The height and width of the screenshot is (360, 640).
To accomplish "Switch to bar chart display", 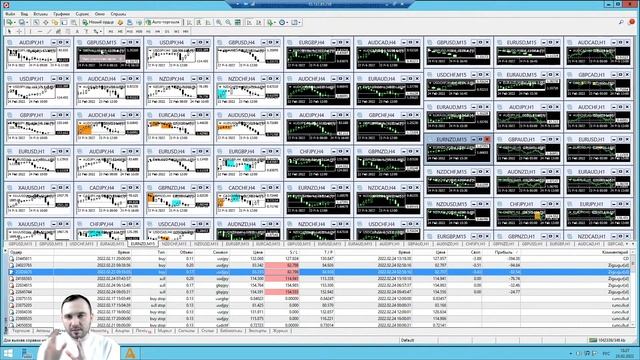I will click(x=189, y=22).
